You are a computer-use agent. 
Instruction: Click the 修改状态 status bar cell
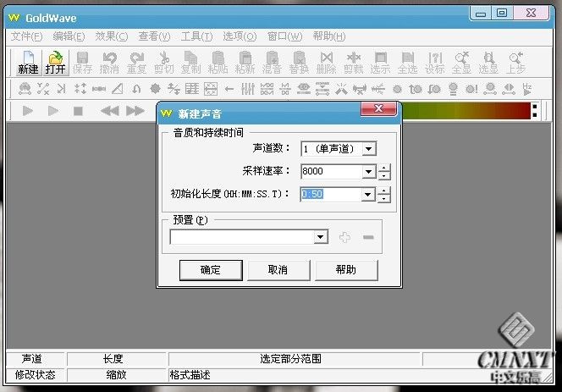(x=35, y=375)
